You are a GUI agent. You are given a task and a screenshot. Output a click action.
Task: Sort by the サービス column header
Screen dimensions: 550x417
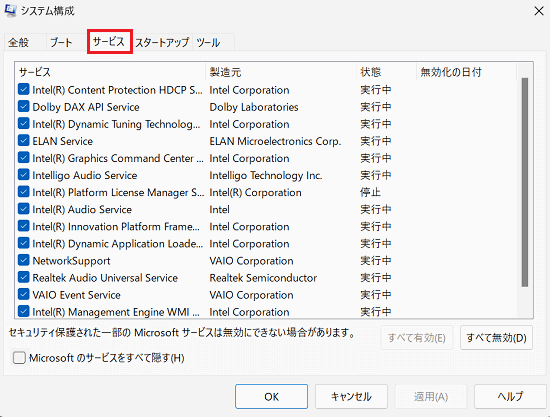tap(110, 72)
